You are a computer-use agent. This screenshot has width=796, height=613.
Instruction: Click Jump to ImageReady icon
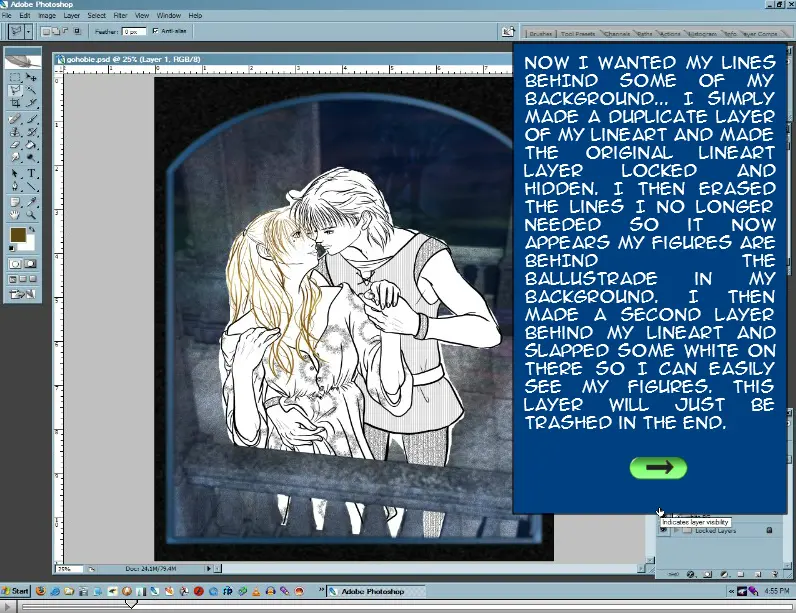click(x=22, y=294)
